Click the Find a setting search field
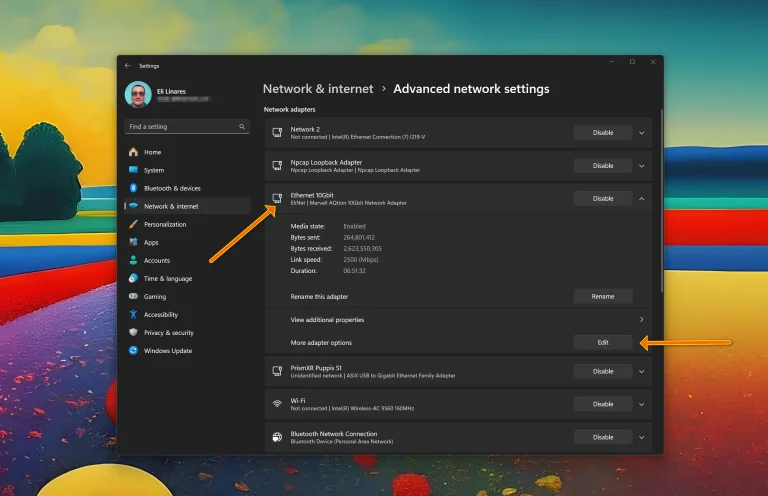This screenshot has height=496, width=768. tap(180, 127)
